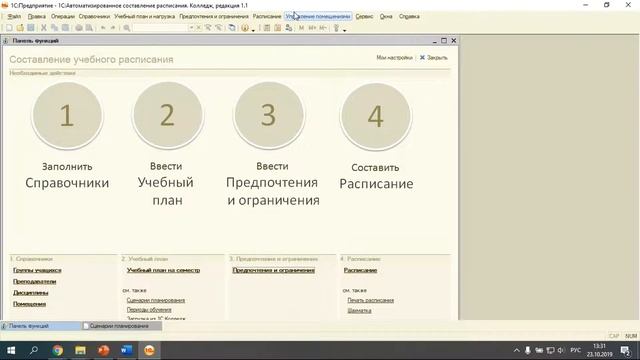The width and height of the screenshot is (640, 360).
Task: Open the Учебный план и нагрузка menu
Action: (x=144, y=16)
